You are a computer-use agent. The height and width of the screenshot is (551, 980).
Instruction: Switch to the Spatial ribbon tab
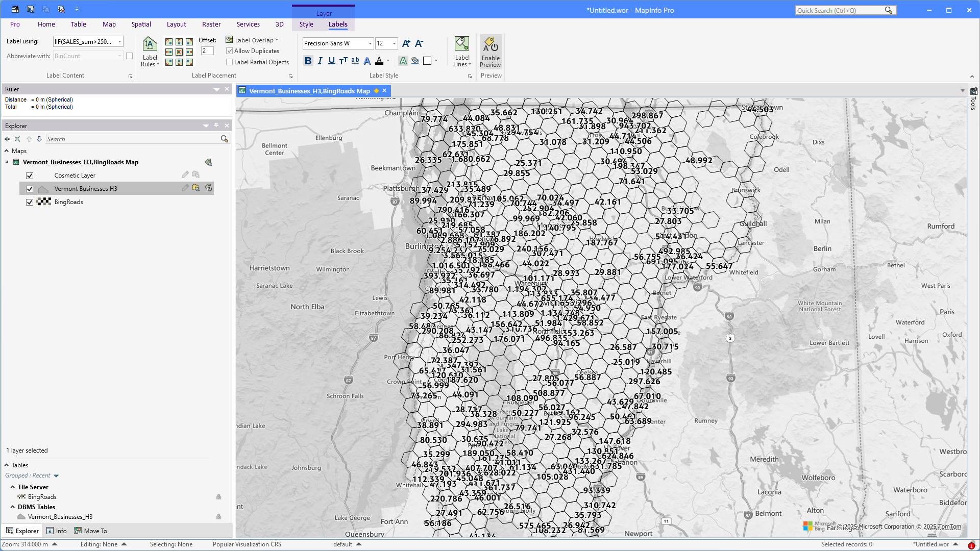coord(141,24)
